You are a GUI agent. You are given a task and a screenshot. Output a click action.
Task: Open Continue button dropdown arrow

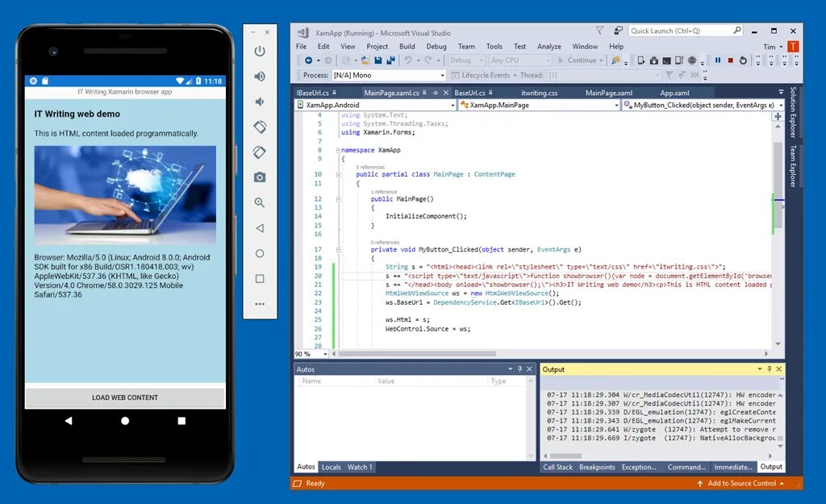click(x=601, y=60)
